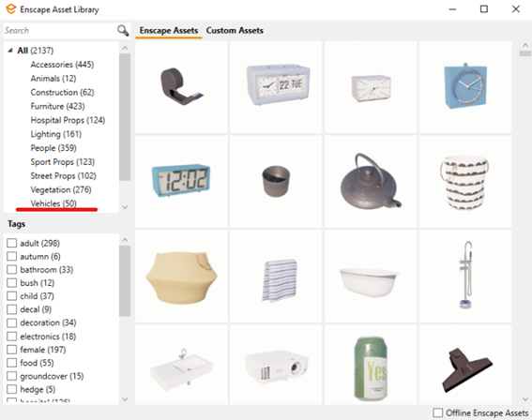Click the search magnifier icon
The width and height of the screenshot is (532, 420).
click(123, 31)
